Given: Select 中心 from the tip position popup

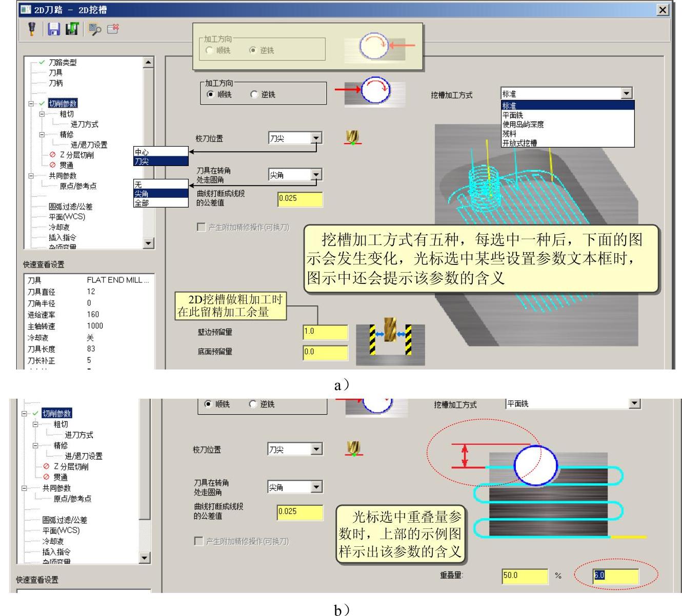Looking at the screenshot, I should (x=142, y=152).
